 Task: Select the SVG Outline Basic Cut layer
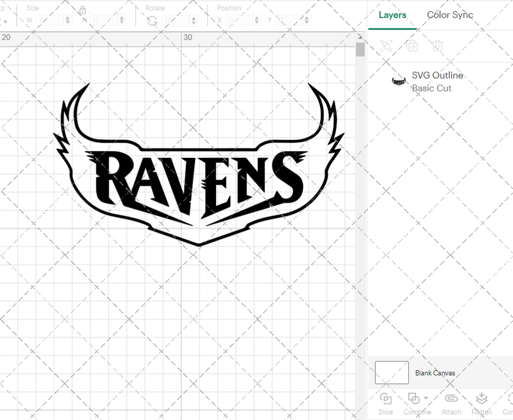coord(437,81)
